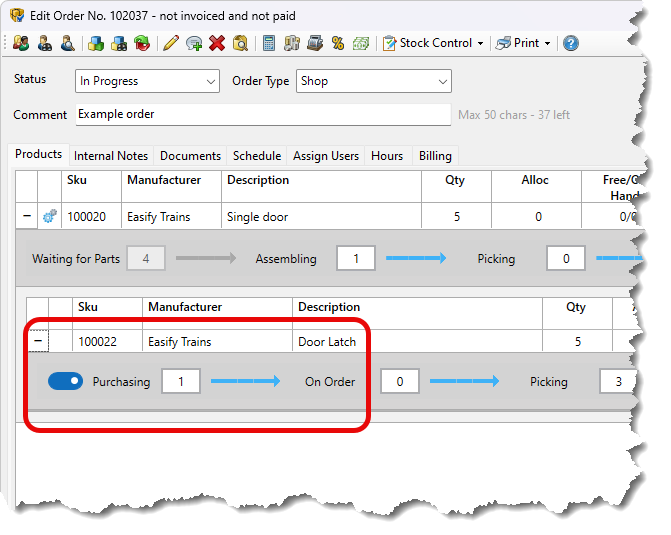Open the Schedule tab
The width and height of the screenshot is (671, 535).
tap(257, 156)
